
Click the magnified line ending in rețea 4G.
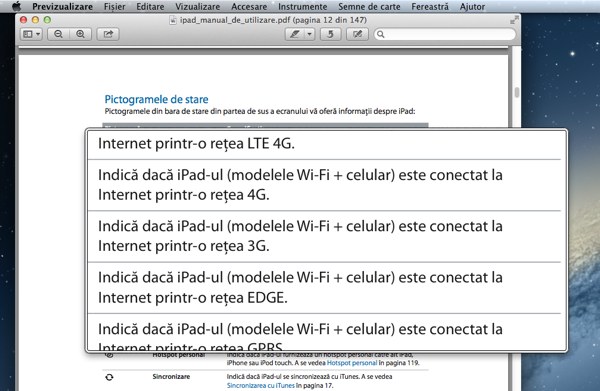click(184, 195)
